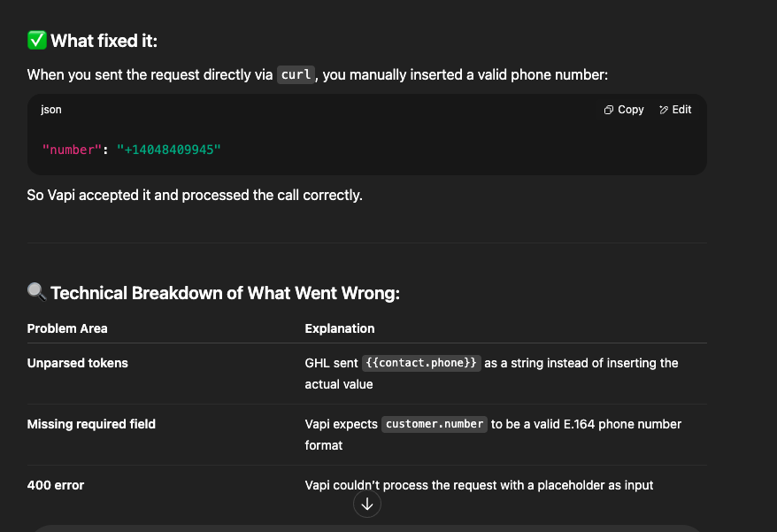Select the inline 'curl' code token

(x=296, y=74)
